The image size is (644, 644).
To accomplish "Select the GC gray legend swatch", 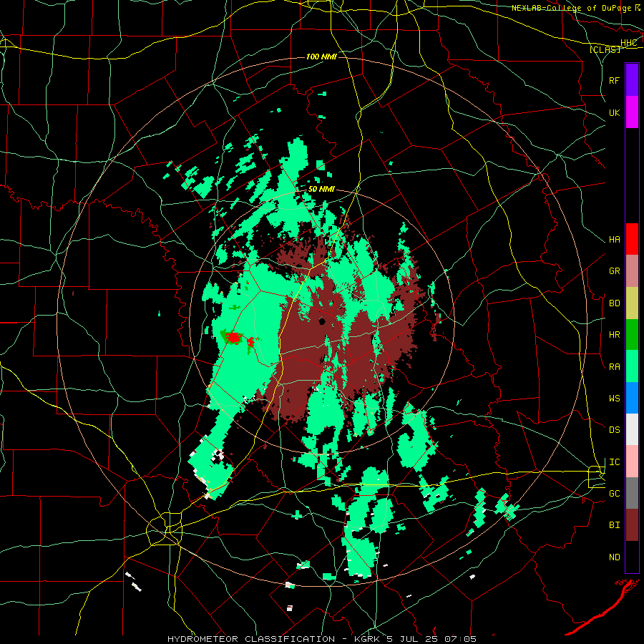I will (x=632, y=493).
